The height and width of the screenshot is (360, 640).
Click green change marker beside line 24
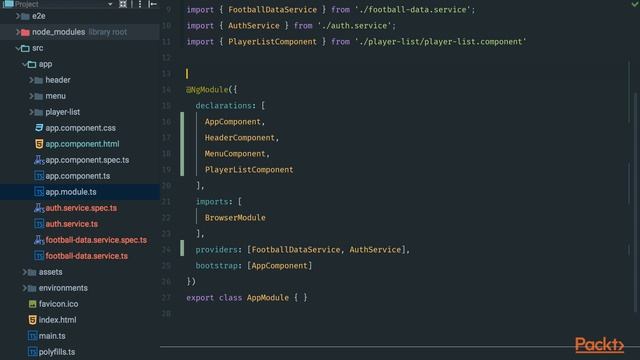182,248
